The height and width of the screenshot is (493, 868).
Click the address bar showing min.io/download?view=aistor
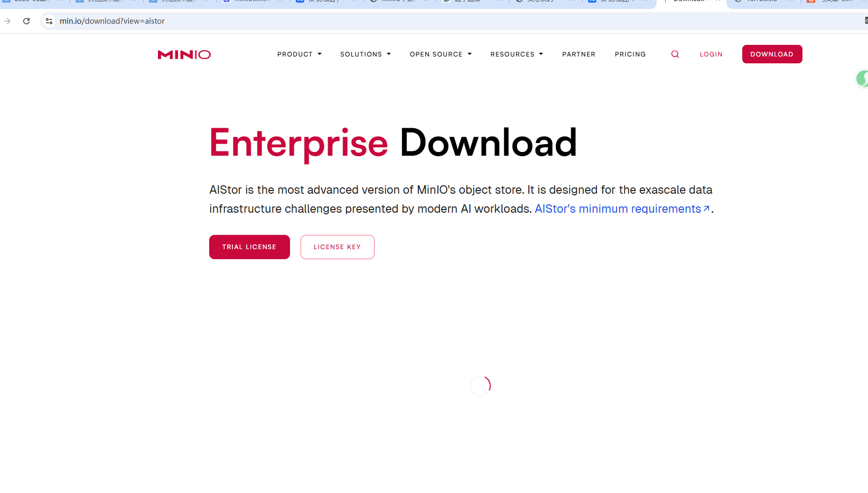pyautogui.click(x=454, y=21)
